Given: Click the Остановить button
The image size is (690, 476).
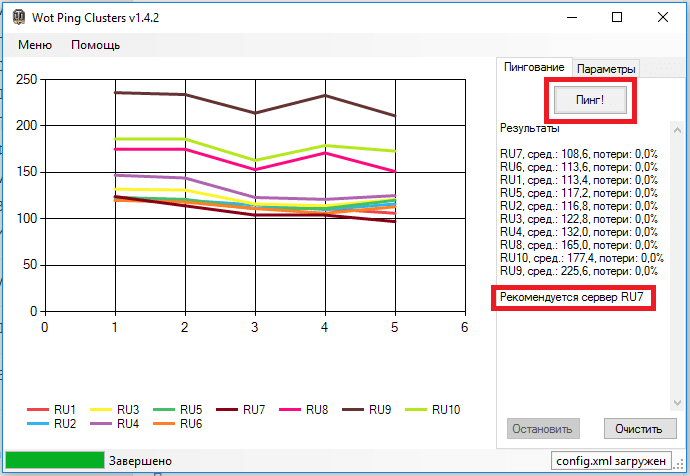Looking at the screenshot, I should [543, 428].
